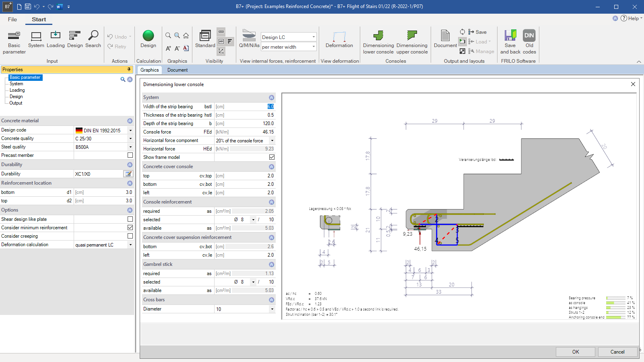
Task: Switch to the Graphics tab
Action: (150, 70)
